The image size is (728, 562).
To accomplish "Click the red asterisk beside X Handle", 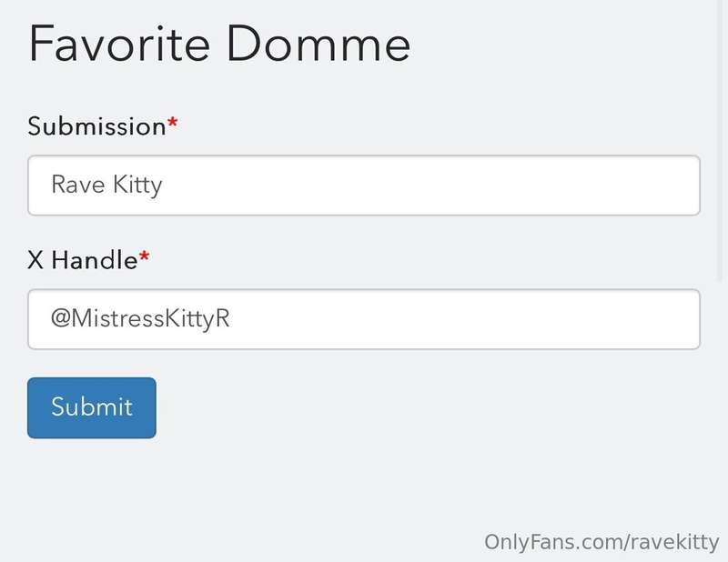I will pos(144,257).
